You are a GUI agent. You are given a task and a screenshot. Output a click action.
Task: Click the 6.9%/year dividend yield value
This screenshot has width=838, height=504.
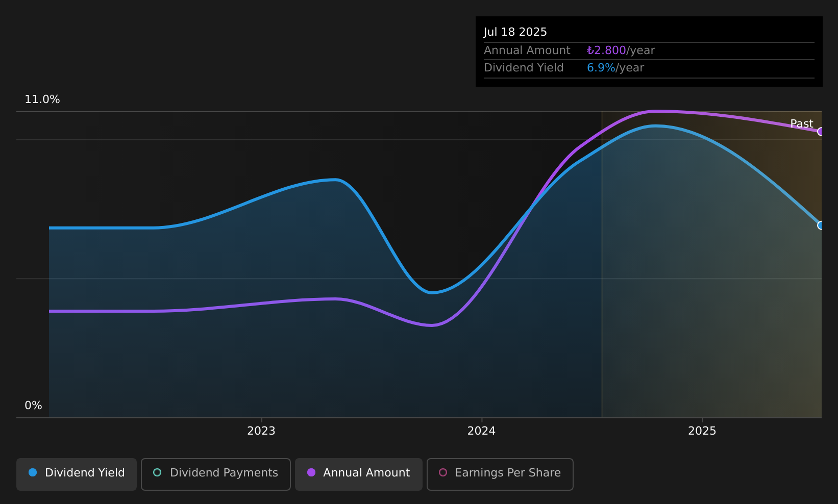point(615,68)
